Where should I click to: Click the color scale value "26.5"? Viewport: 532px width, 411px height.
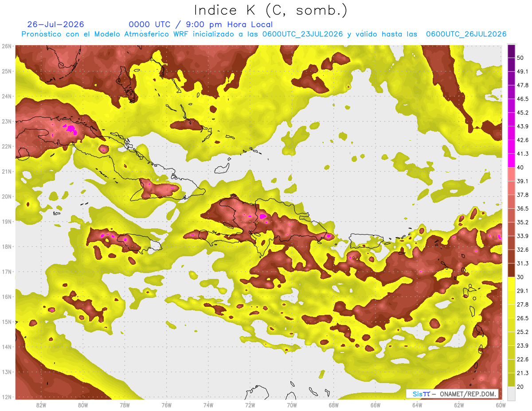click(x=523, y=318)
